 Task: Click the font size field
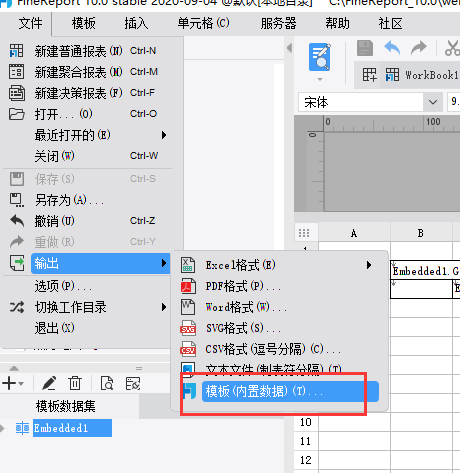[x=454, y=102]
